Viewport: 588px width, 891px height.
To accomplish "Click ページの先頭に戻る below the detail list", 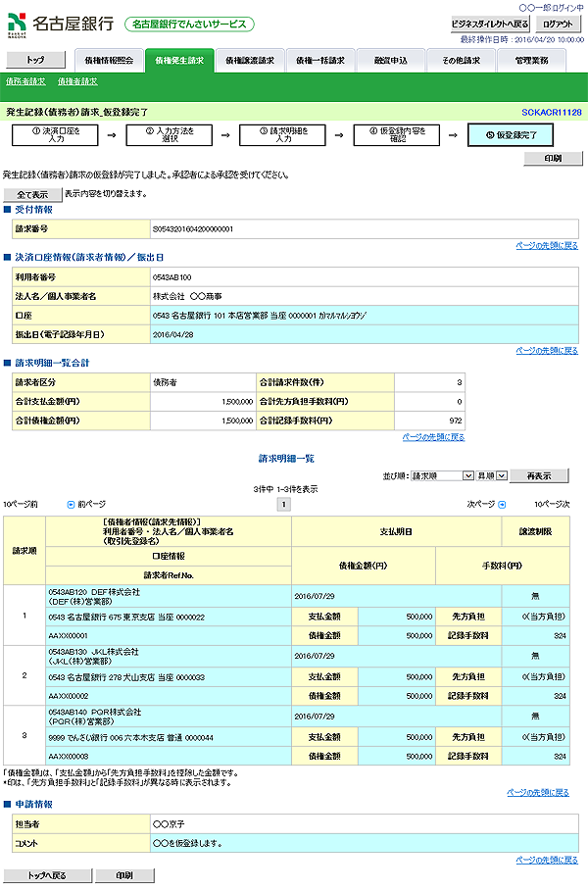I will pyautogui.click(x=538, y=792).
